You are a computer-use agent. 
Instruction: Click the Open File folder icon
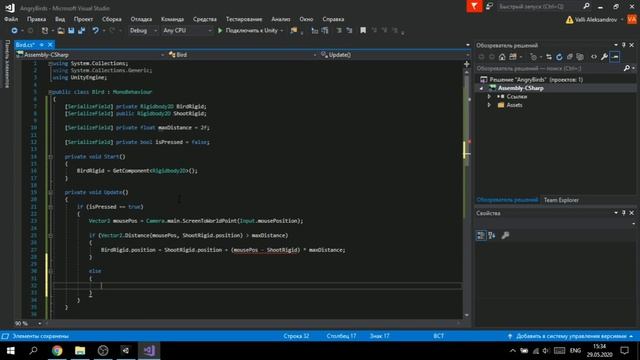click(60, 31)
